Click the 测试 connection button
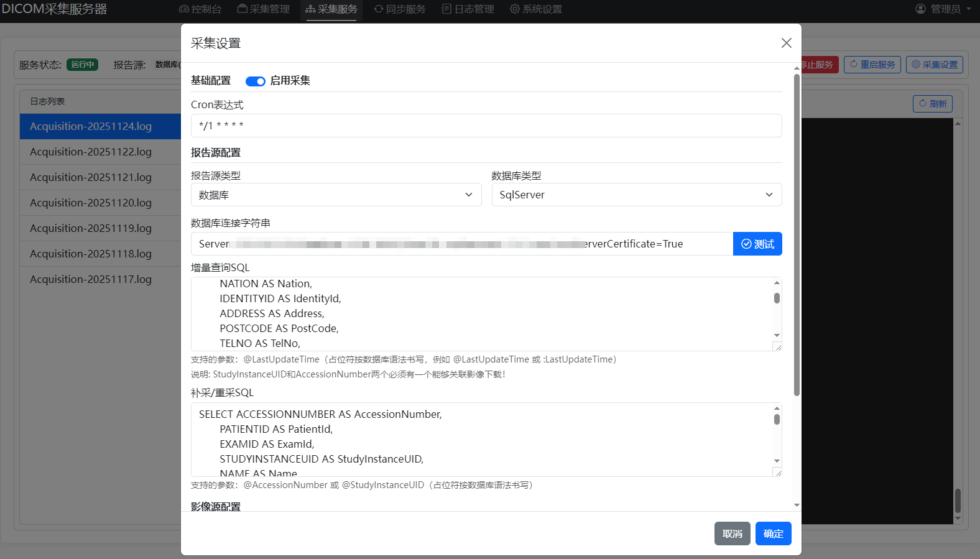 [757, 244]
